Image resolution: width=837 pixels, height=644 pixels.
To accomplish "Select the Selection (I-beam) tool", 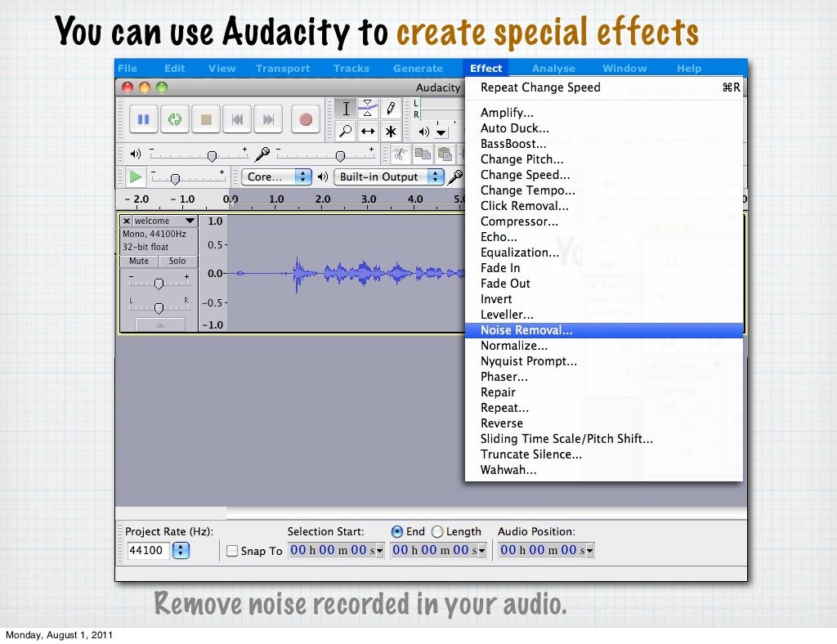I will (x=346, y=109).
